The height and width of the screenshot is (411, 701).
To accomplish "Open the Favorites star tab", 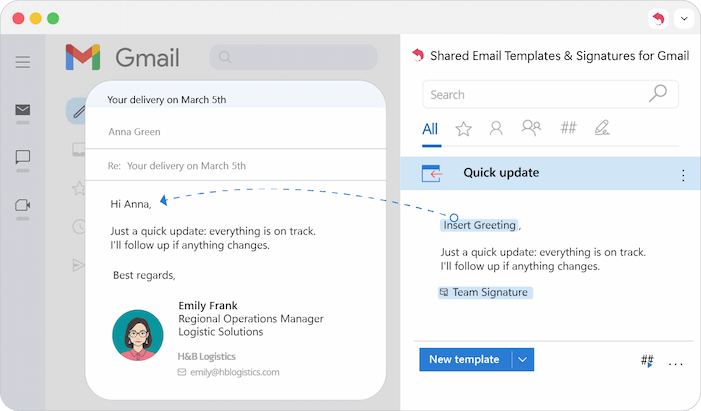I will pyautogui.click(x=464, y=129).
